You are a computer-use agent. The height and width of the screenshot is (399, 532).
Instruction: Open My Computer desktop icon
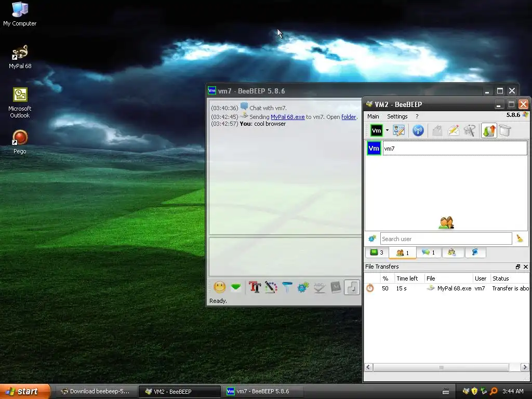click(x=20, y=14)
